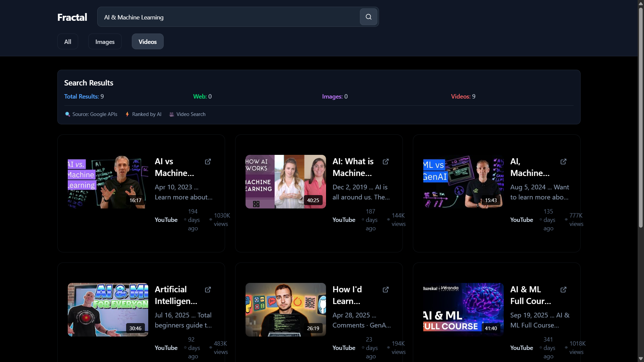Click the search magnifier button
The height and width of the screenshot is (362, 644).
368,17
